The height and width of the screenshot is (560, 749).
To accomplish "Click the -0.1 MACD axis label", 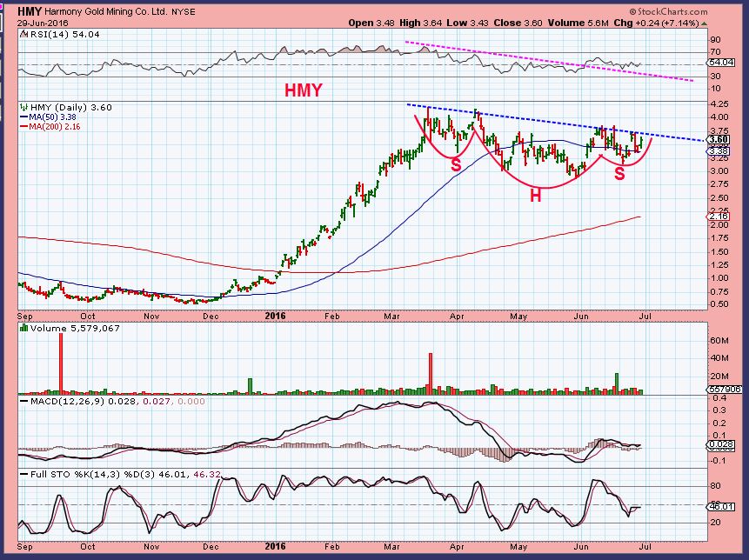I will [719, 461].
